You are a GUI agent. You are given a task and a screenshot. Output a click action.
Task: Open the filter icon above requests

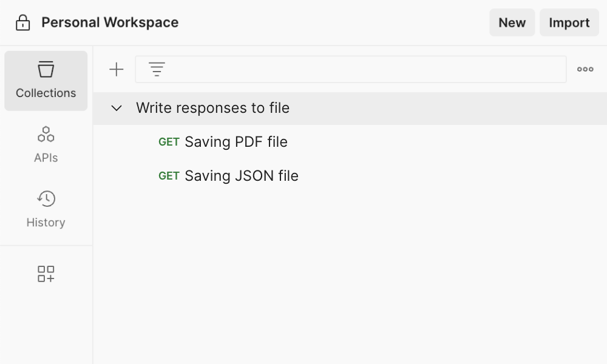(x=157, y=69)
